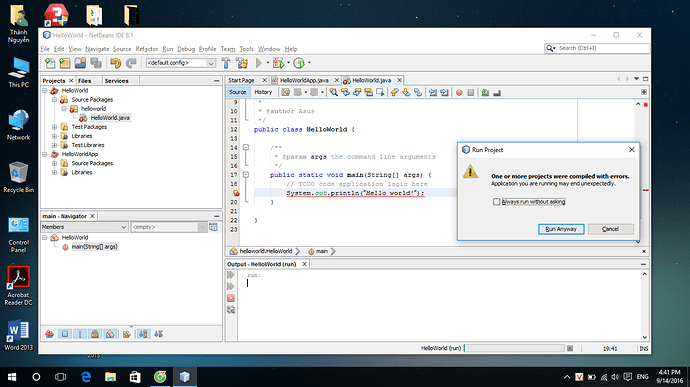Open File Explorer from the taskbar

(x=110, y=376)
